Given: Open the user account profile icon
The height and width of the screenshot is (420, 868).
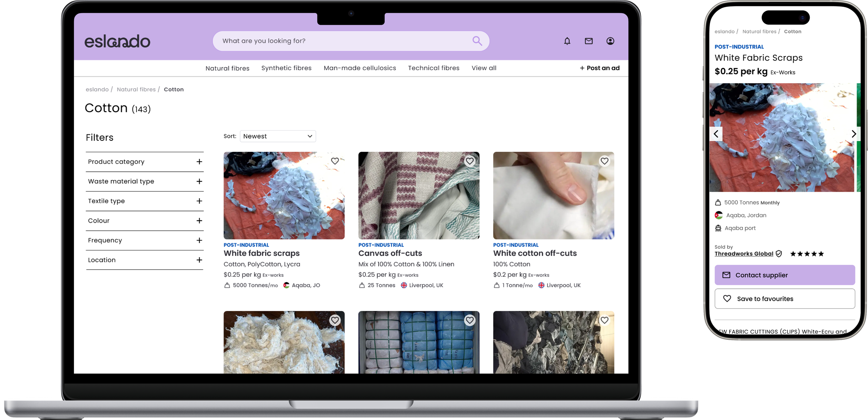Looking at the screenshot, I should click(610, 41).
